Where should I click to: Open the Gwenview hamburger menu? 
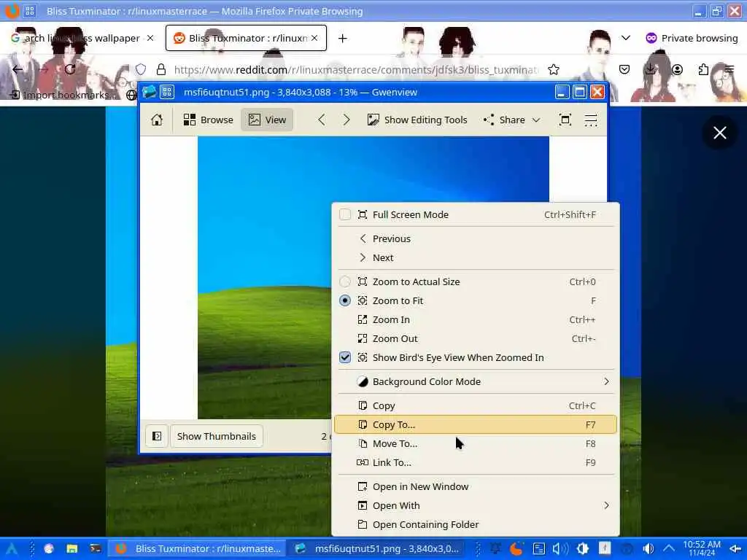coord(591,120)
